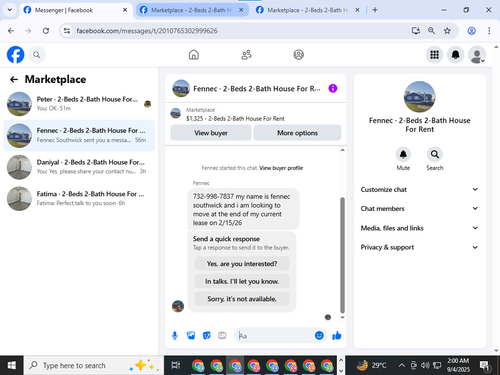The width and height of the screenshot is (500, 375).
Task: Expand the Chat members section
Action: [x=419, y=209]
